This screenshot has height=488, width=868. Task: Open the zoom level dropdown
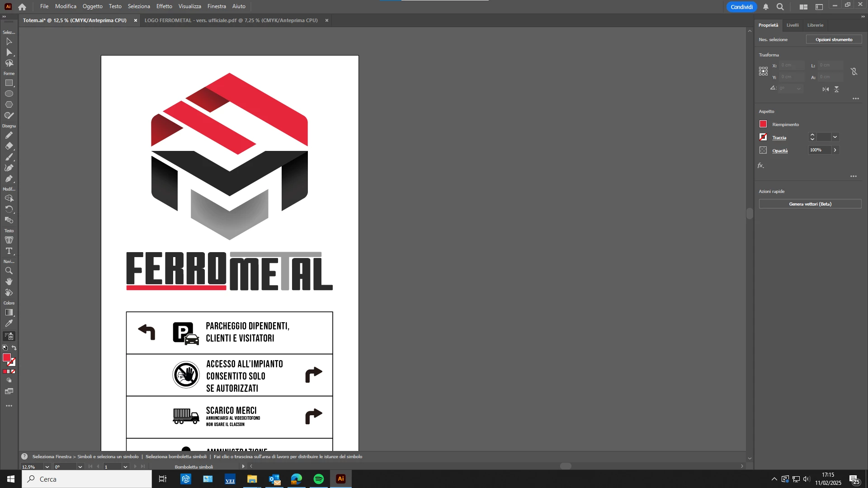[47, 467]
